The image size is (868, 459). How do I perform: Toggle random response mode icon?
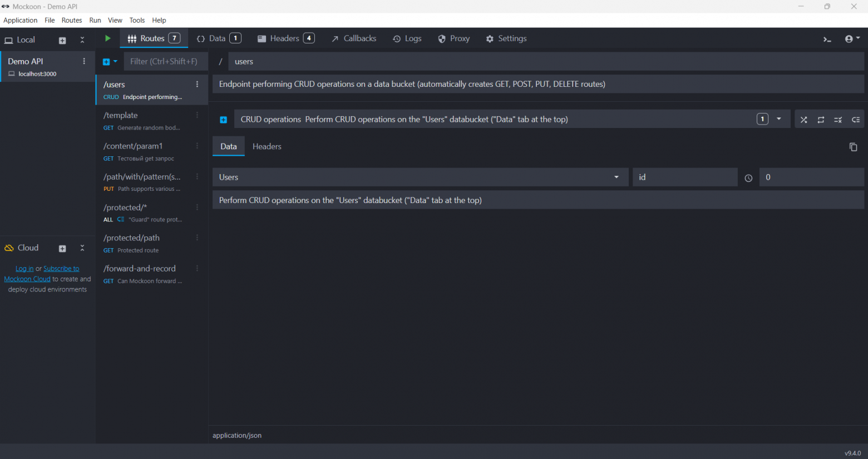tap(803, 120)
